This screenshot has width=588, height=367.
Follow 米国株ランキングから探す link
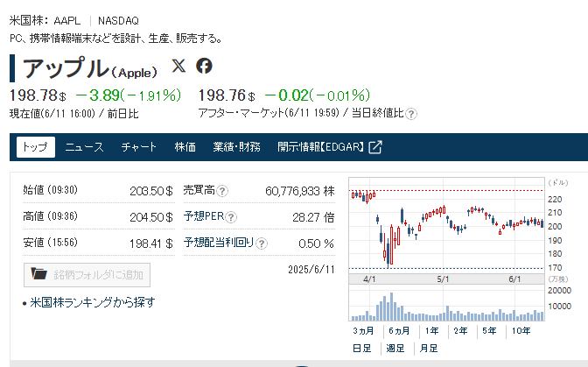coord(92,302)
